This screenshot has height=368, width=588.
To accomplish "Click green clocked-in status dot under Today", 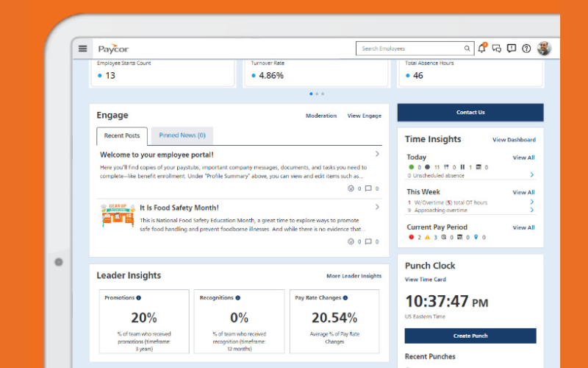I will 412,167.
